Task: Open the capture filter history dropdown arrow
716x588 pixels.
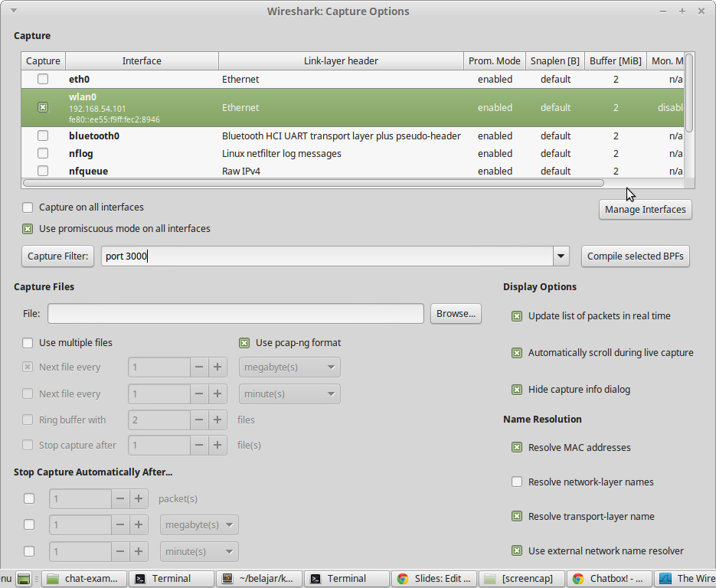Action: [561, 256]
